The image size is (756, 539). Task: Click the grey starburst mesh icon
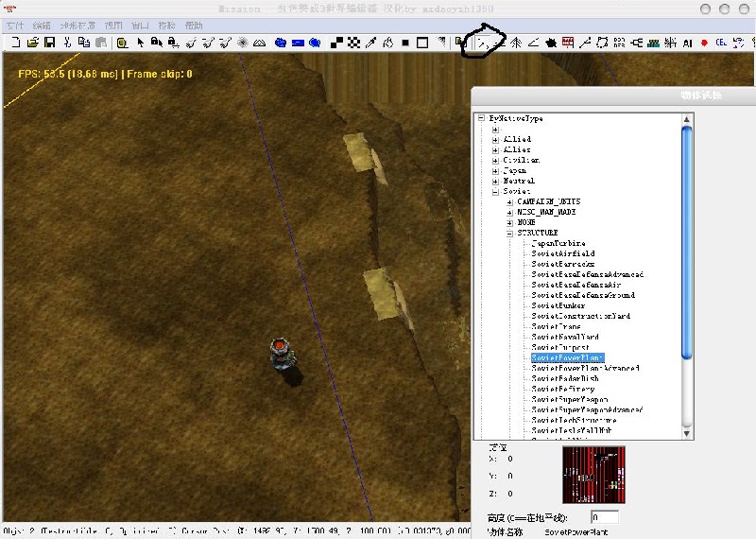[243, 43]
